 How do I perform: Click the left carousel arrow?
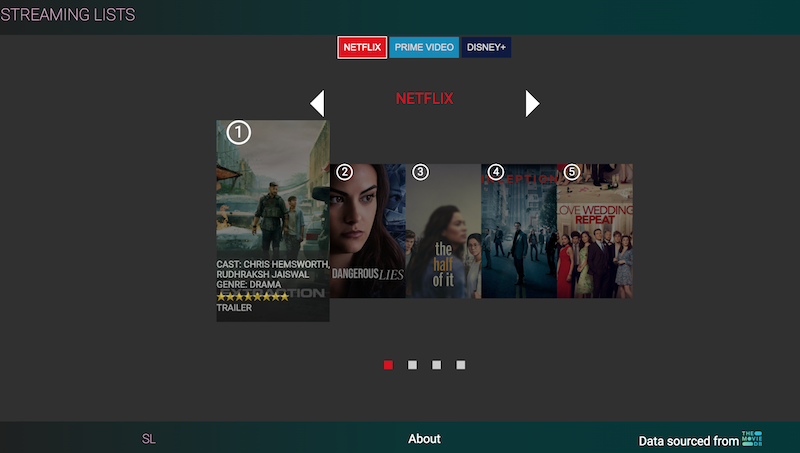click(x=317, y=104)
